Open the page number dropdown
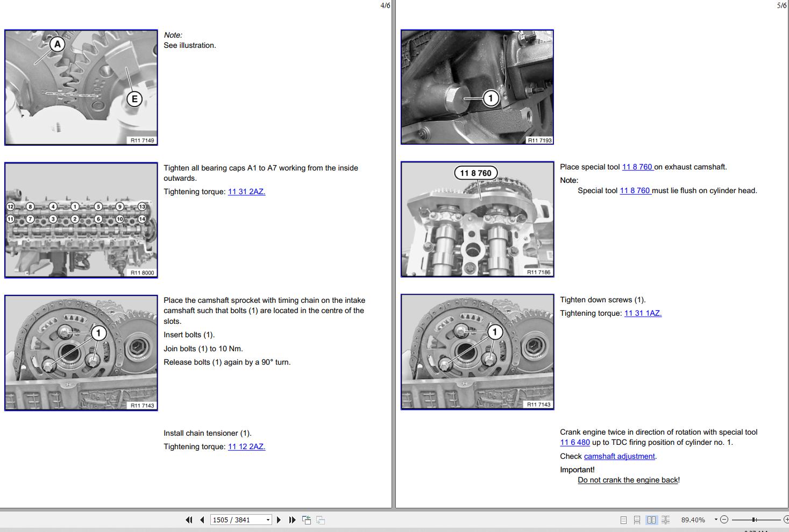 pyautogui.click(x=268, y=520)
